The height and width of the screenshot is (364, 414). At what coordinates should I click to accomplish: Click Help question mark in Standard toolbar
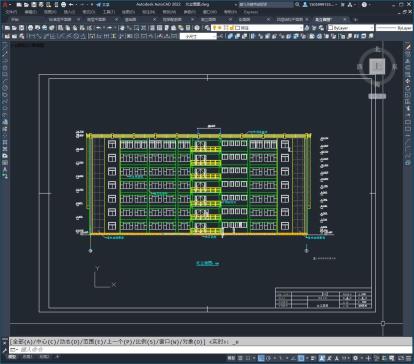point(197,28)
